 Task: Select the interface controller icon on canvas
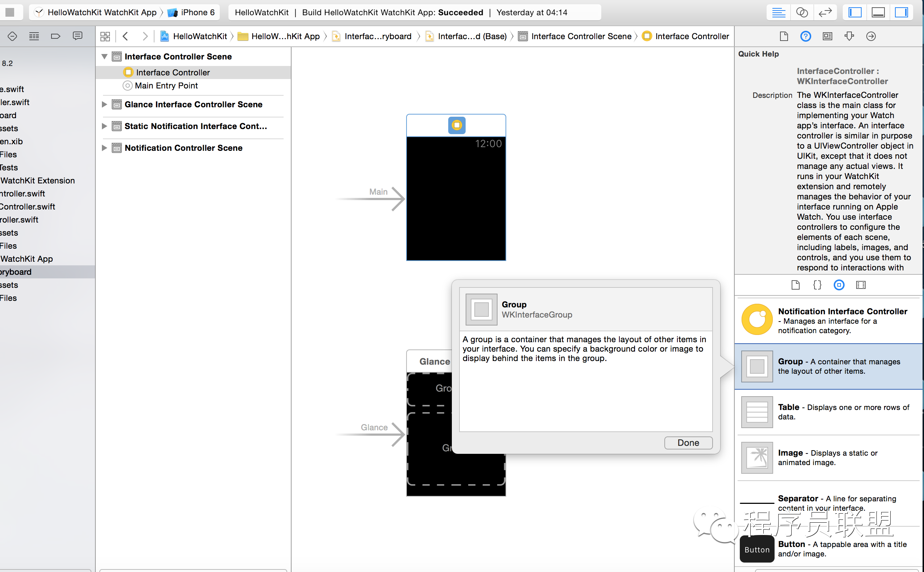pos(457,125)
